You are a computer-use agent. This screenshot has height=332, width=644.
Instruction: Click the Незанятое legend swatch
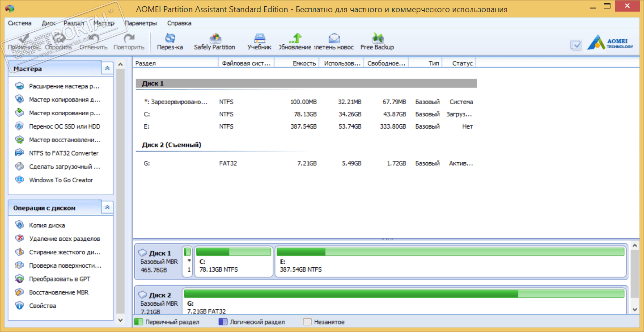[307, 322]
